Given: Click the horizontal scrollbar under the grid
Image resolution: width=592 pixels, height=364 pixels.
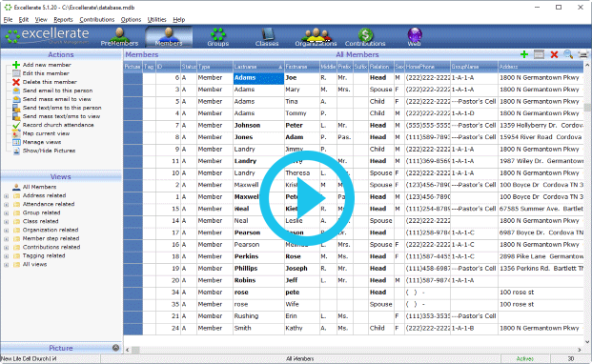Looking at the screenshot, I should [353, 350].
